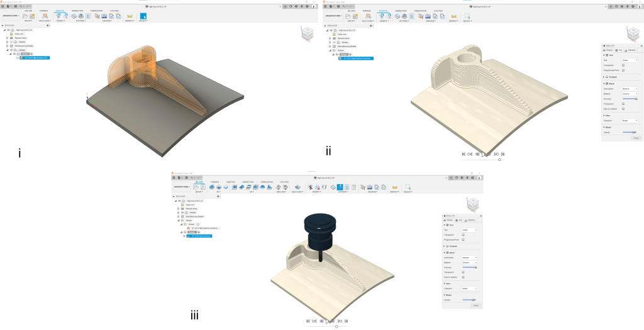Click the Select tool icon in screenshot ii
644x330 pixels.
467,16
